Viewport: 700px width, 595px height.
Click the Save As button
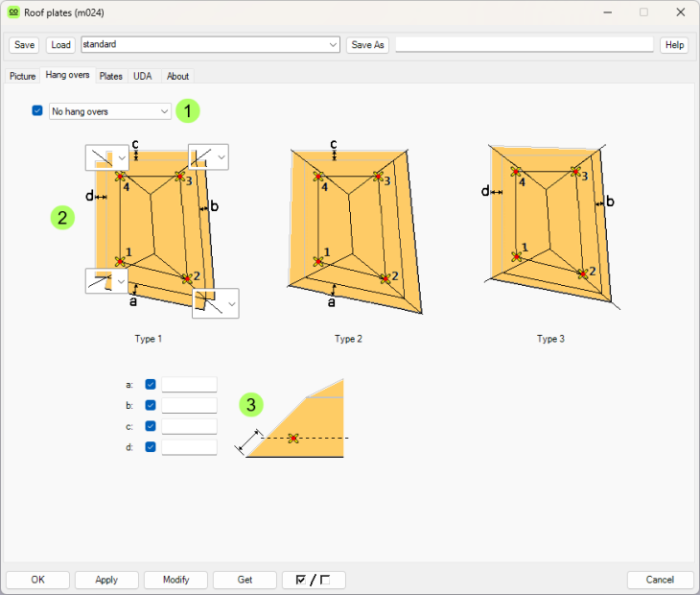point(367,45)
